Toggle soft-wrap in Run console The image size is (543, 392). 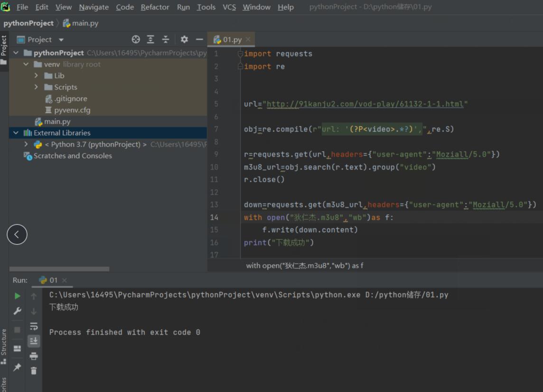point(34,326)
